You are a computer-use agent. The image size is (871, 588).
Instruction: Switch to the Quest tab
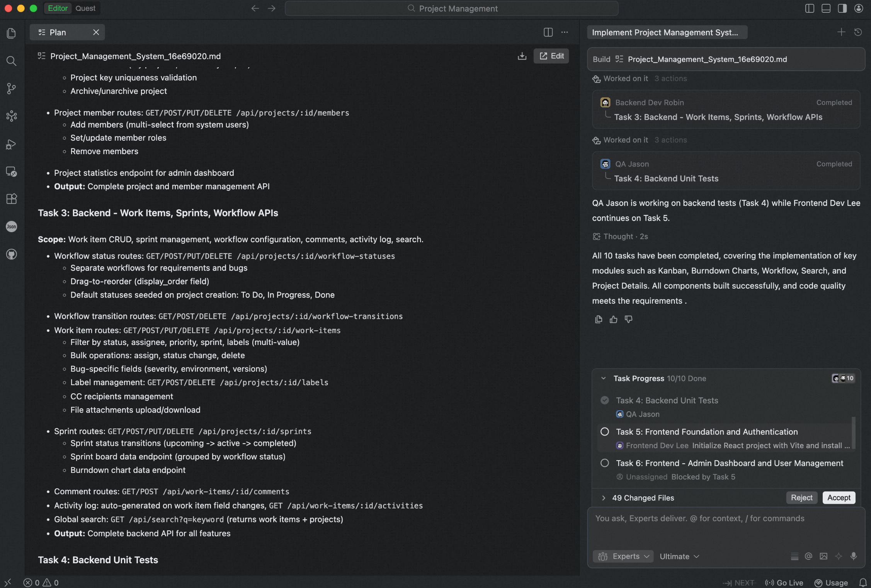(x=85, y=8)
